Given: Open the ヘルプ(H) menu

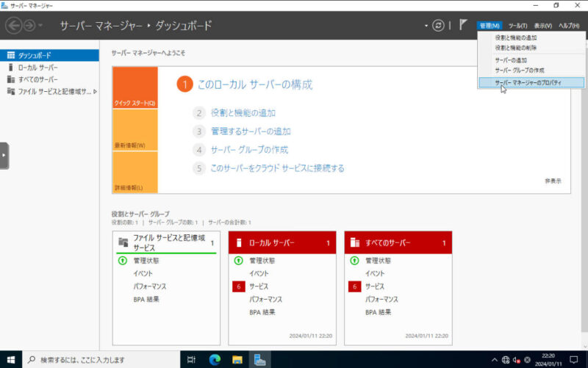Looking at the screenshot, I should [x=569, y=26].
